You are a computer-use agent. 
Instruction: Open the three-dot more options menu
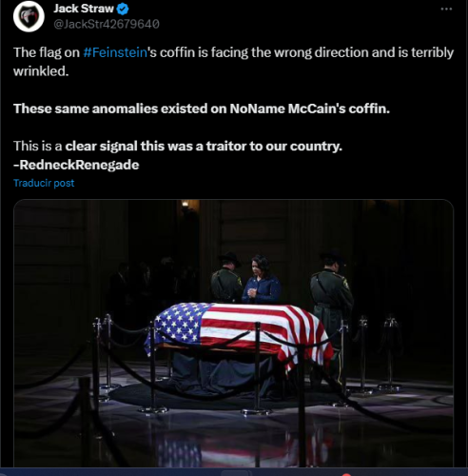446,9
